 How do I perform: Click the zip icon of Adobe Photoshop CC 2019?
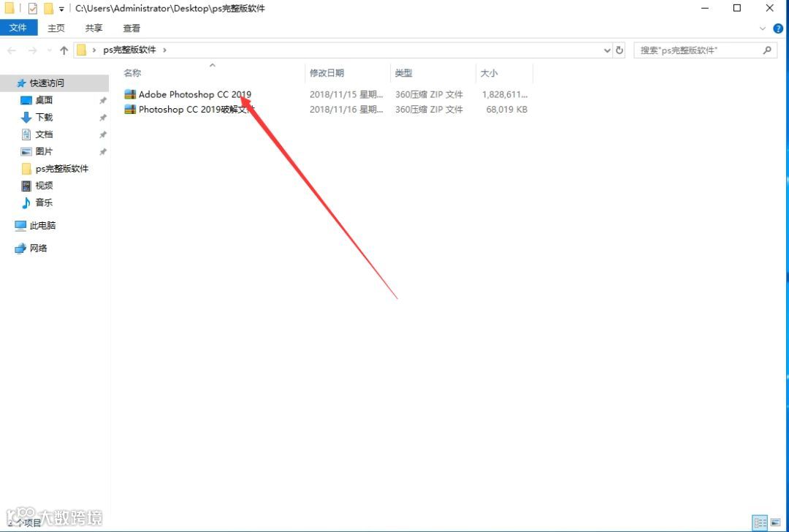130,94
